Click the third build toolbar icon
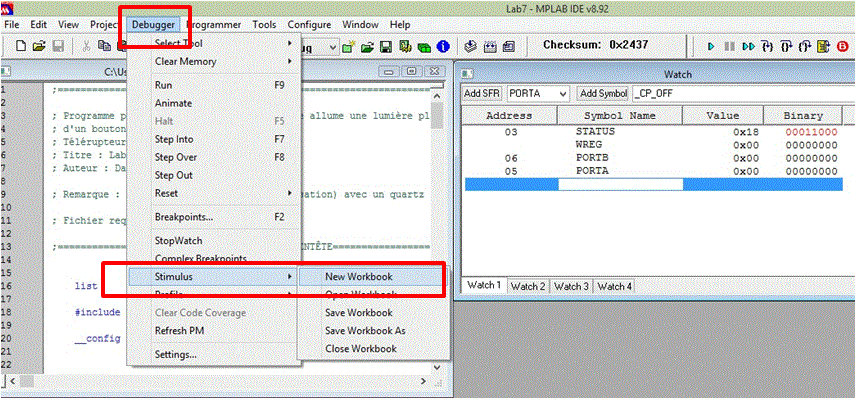This screenshot has height=399, width=856. 508,47
